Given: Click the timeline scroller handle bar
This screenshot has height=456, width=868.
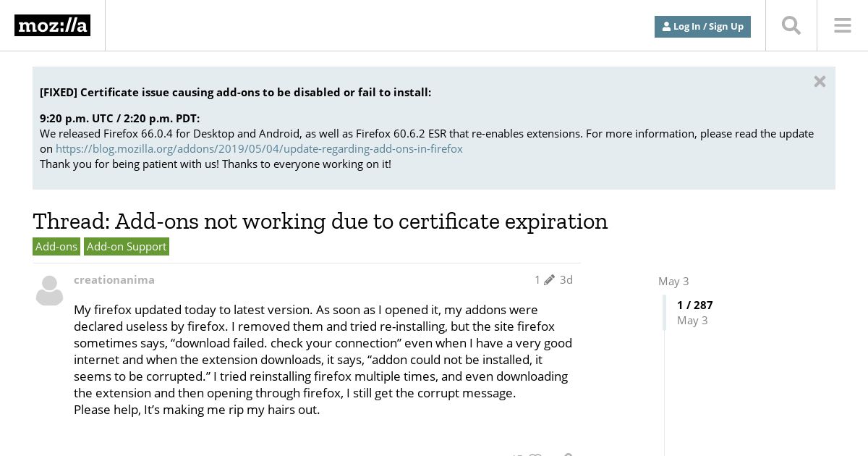Looking at the screenshot, I should point(665,313).
